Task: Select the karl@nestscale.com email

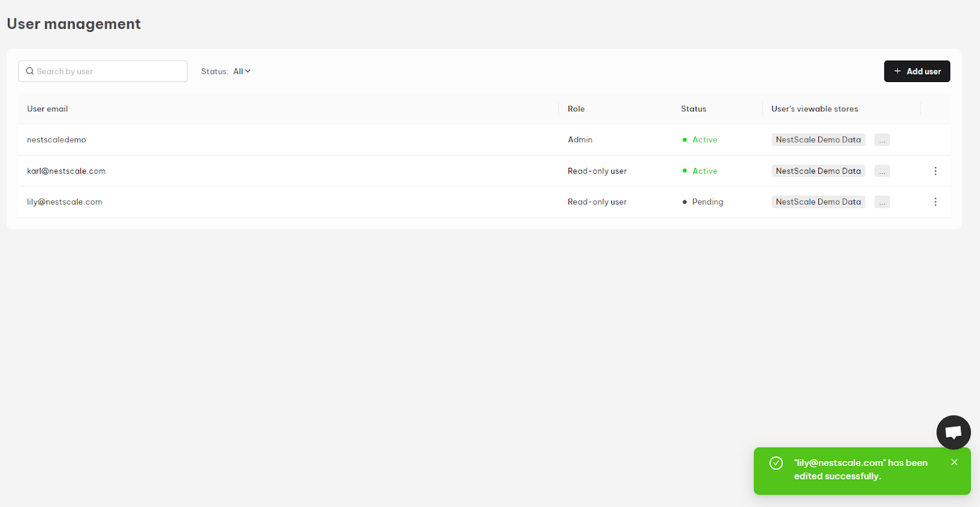Action: pos(66,171)
